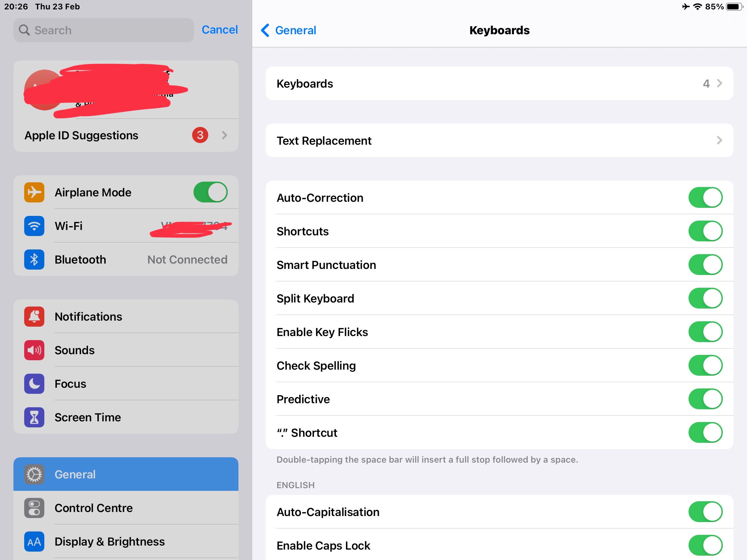Tap the Focus moon icon
The height and width of the screenshot is (560, 747).
point(34,384)
